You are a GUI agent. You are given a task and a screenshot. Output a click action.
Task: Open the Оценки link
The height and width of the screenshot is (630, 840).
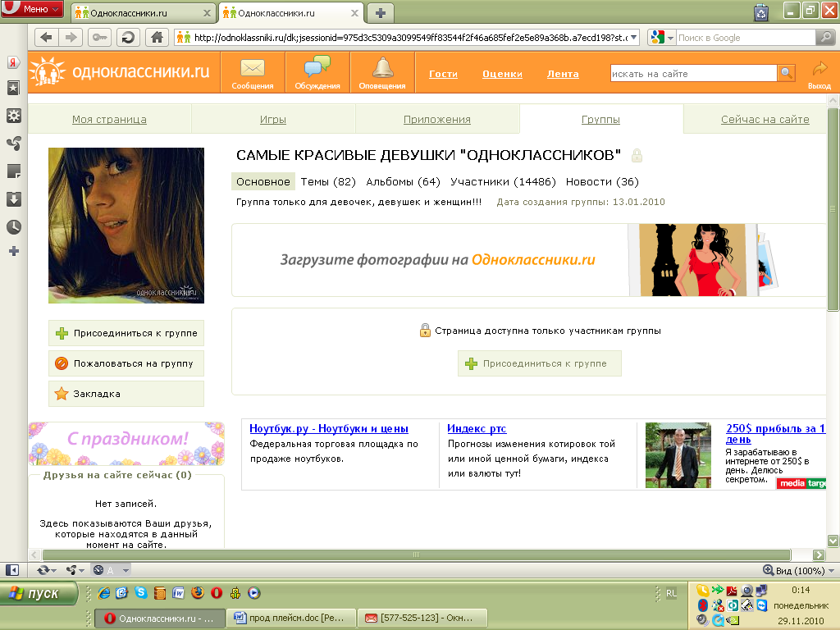[502, 74]
